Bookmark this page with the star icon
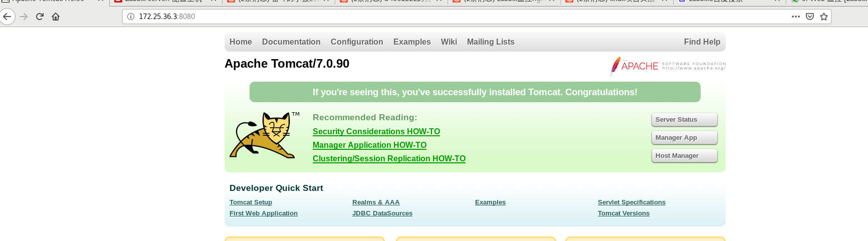Image resolution: width=868 pixels, height=241 pixels. [x=823, y=17]
